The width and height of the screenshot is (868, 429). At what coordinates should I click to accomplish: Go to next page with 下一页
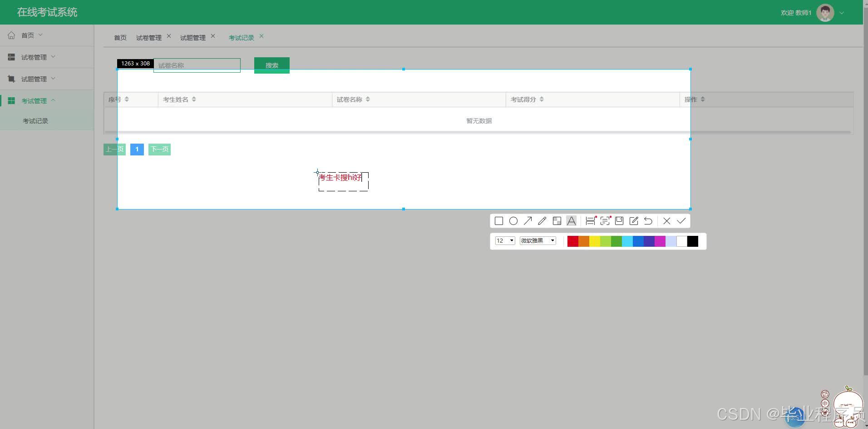(159, 149)
